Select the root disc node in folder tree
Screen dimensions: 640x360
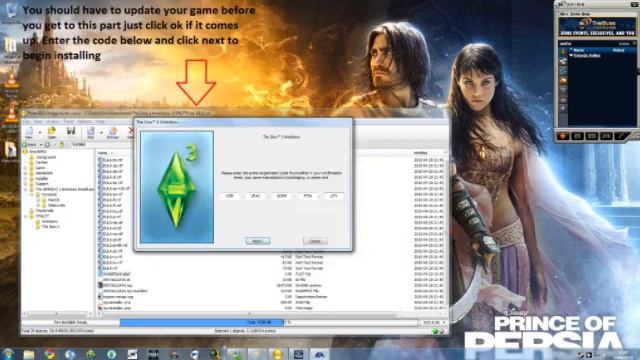[x=36, y=151]
